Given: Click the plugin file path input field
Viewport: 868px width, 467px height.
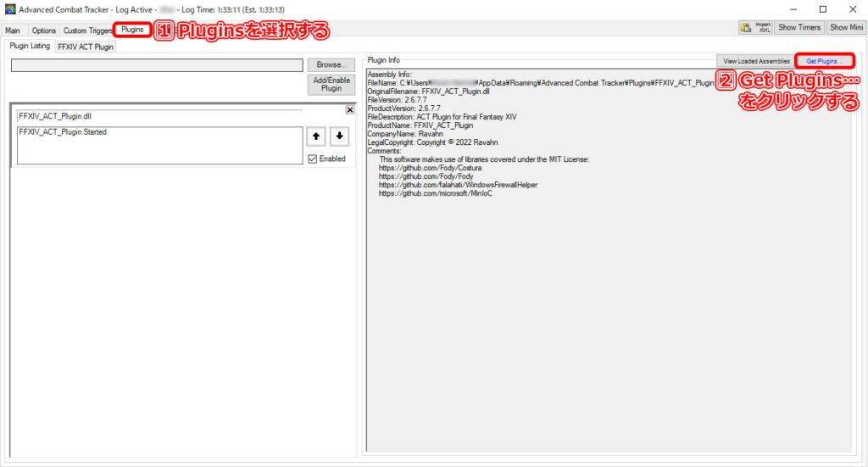Looking at the screenshot, I should pos(157,65).
